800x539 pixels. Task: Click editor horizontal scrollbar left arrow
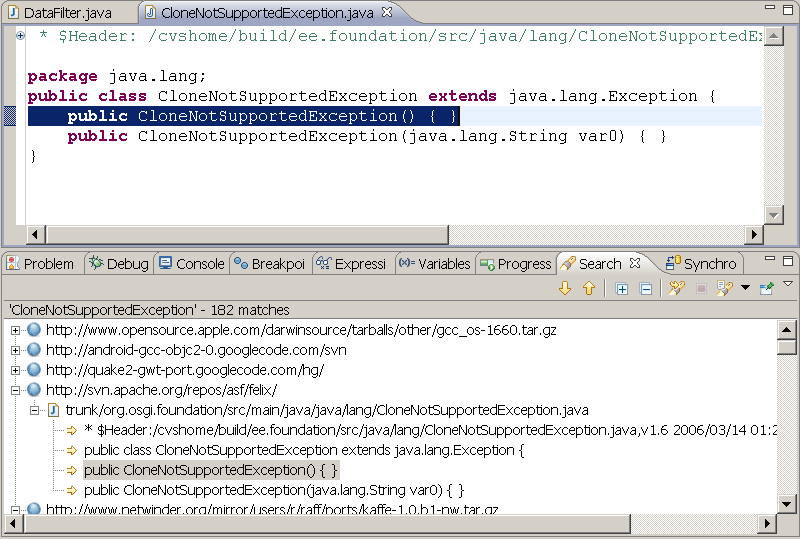[35, 235]
